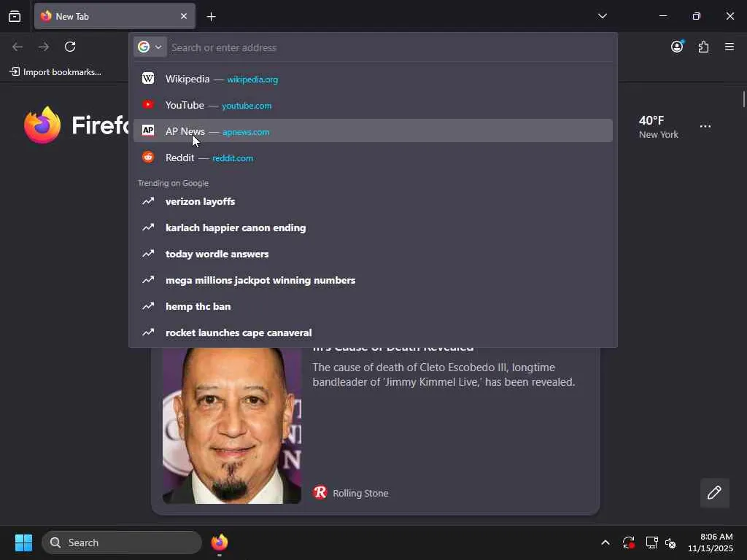Open the apnews.com URL text

(246, 132)
